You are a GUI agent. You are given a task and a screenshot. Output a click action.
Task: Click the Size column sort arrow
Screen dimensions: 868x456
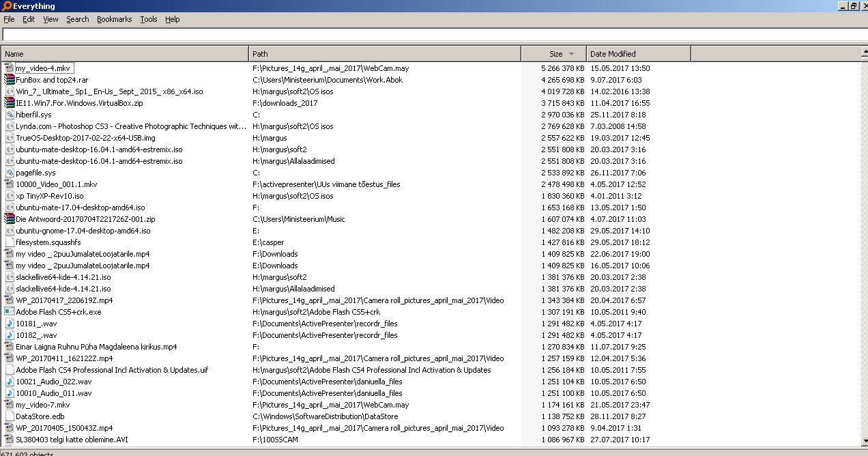(x=571, y=54)
